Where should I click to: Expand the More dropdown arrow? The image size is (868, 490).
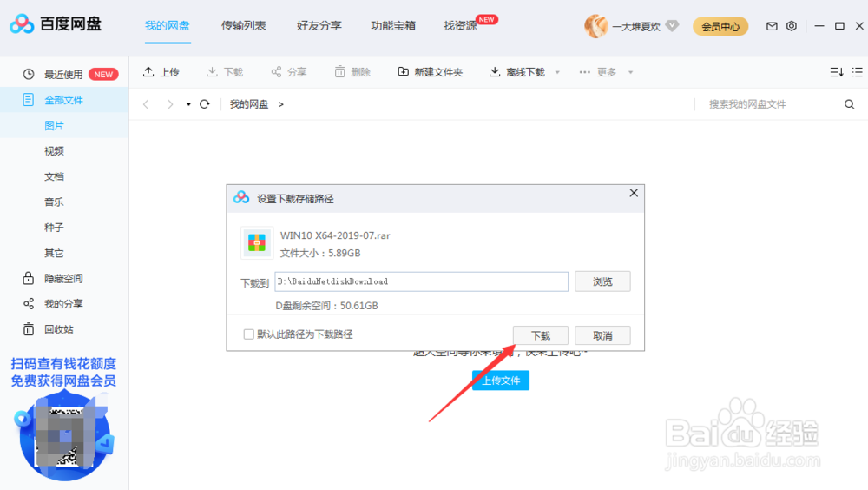(630, 73)
